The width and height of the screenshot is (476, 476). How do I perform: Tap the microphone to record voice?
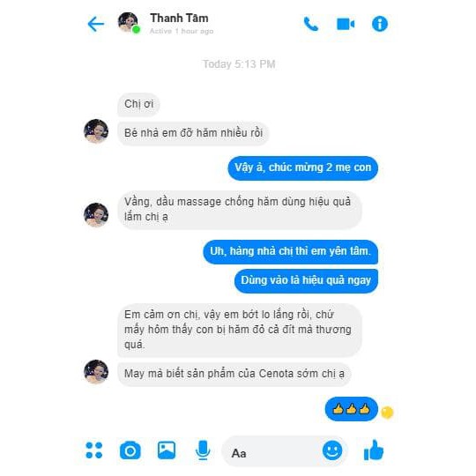coord(203,450)
